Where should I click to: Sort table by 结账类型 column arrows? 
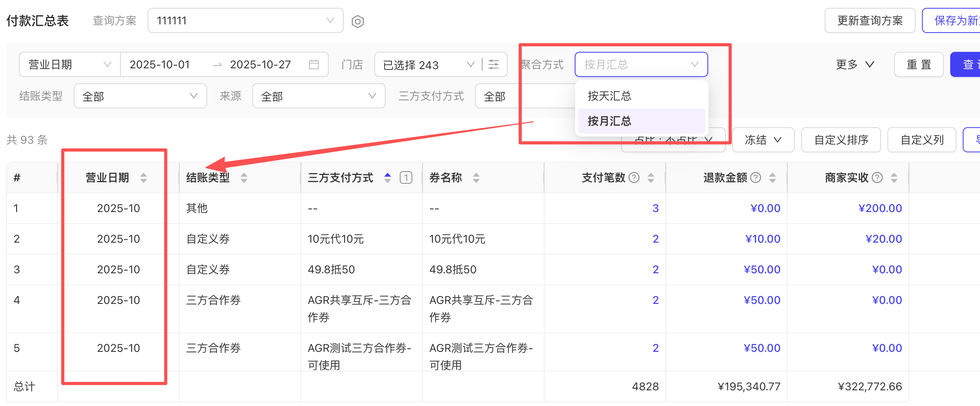pyautogui.click(x=244, y=178)
